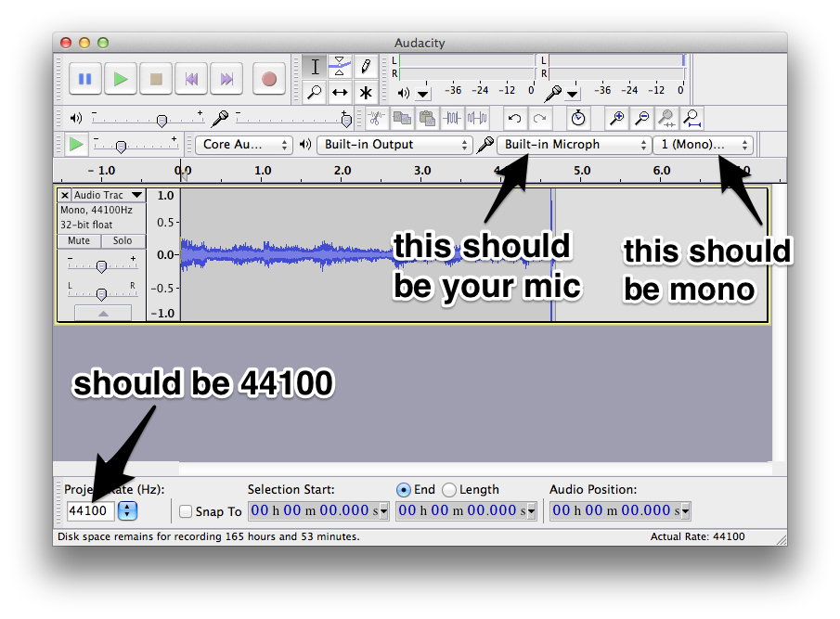
Task: Click the Pause transport button
Action: tap(84, 79)
